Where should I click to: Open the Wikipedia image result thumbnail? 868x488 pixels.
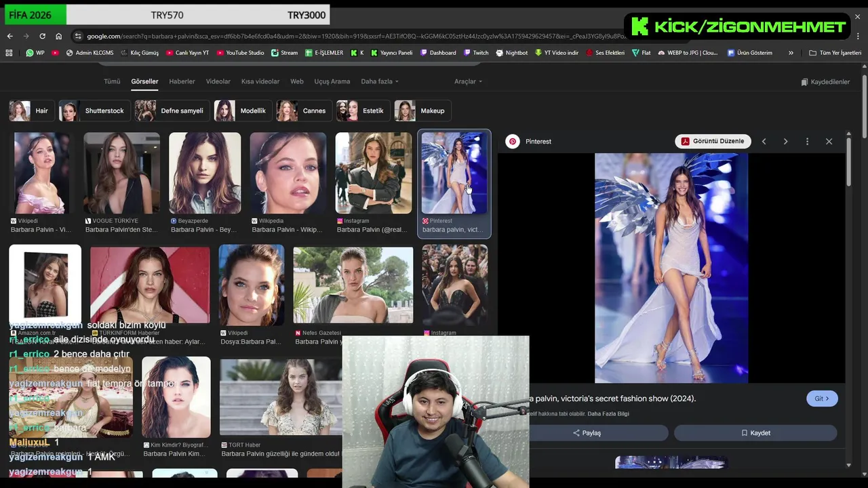pyautogui.click(x=288, y=174)
